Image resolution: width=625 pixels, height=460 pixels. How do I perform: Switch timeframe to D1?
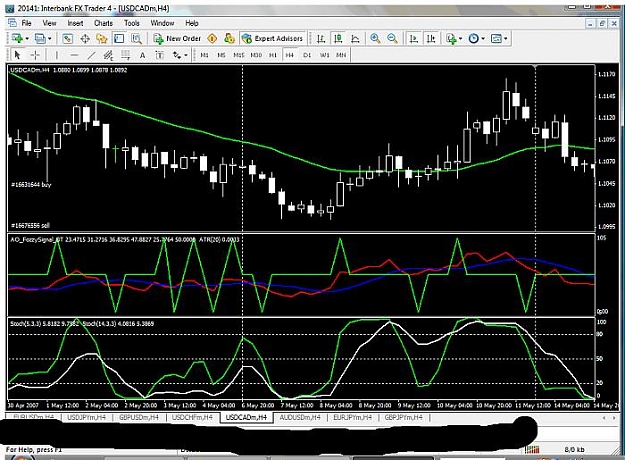[x=307, y=55]
